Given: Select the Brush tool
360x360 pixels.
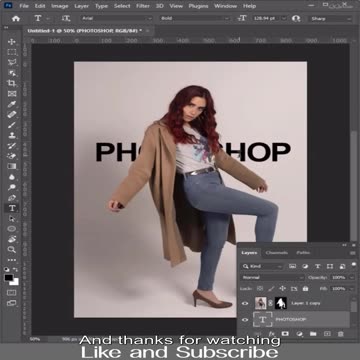Looking at the screenshot, I should point(12,125).
